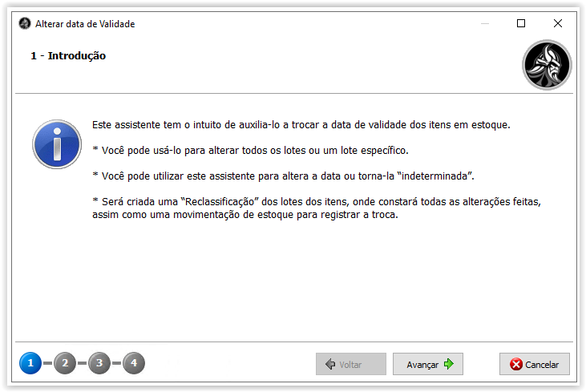
Task: Click the "Alterar data de Validade" title text
Action: [x=85, y=24]
